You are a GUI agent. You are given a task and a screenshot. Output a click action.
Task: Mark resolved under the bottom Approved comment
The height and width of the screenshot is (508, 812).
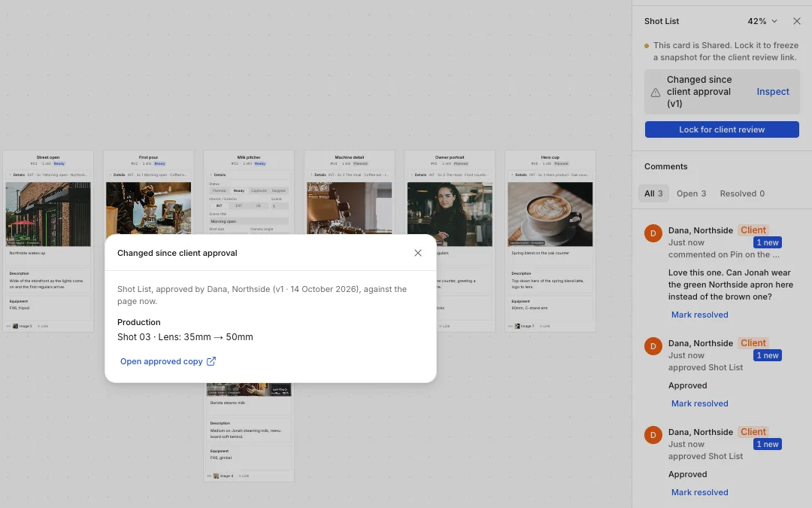click(x=700, y=492)
